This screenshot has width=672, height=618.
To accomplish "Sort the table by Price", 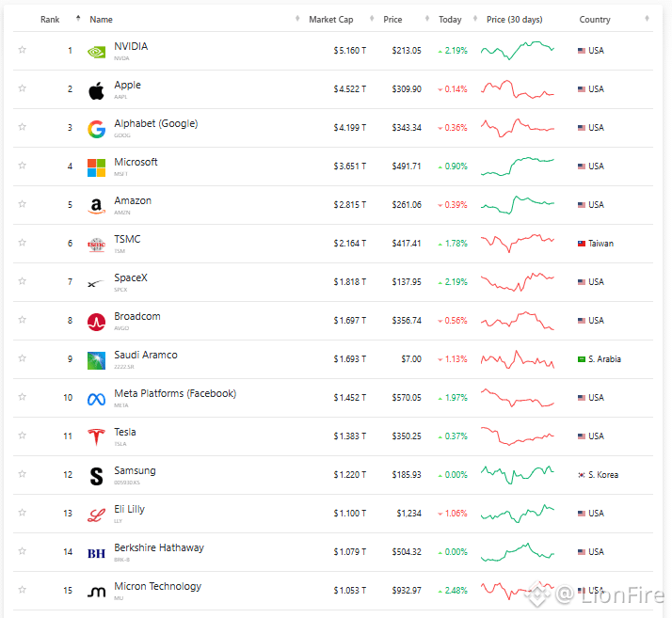I will (x=392, y=20).
